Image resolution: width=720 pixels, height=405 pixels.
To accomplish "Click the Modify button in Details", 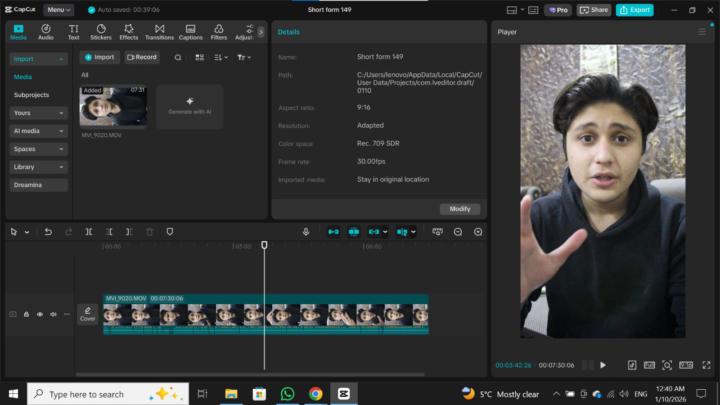I will (x=459, y=209).
